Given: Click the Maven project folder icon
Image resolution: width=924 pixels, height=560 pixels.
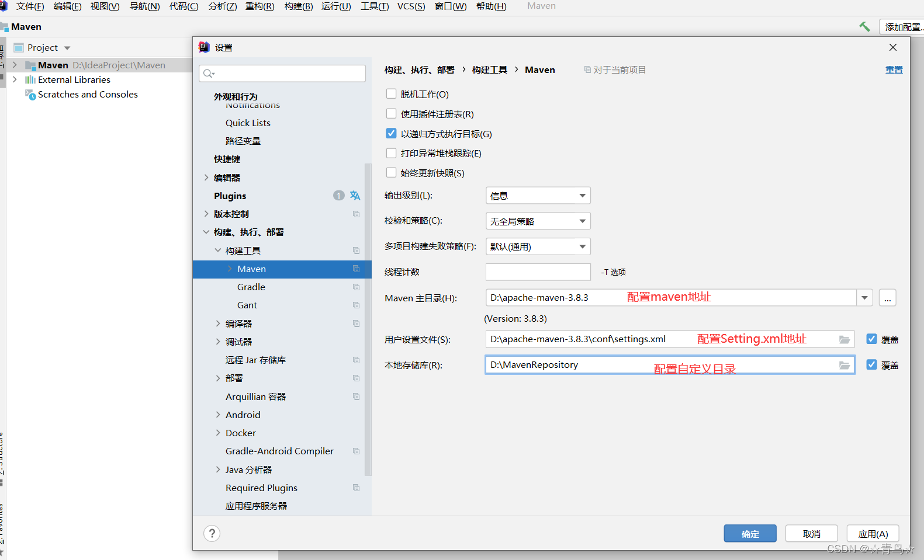Looking at the screenshot, I should (x=30, y=65).
